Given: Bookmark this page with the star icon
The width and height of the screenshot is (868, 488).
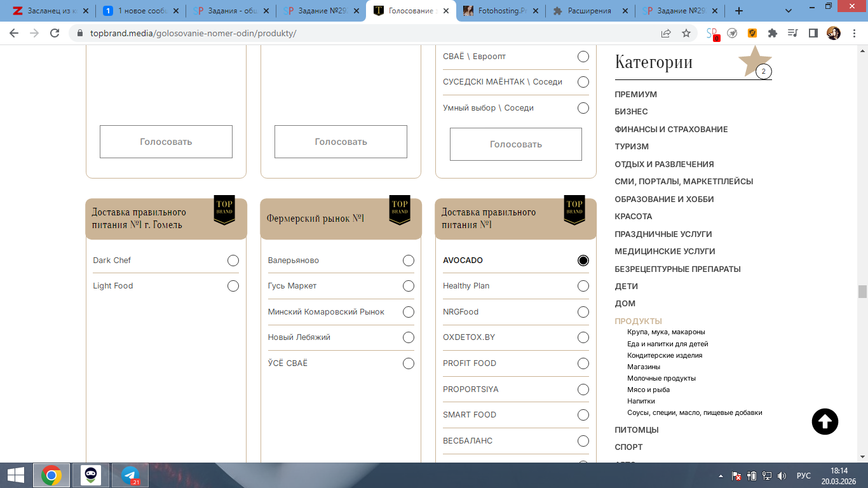Looking at the screenshot, I should 686,33.
